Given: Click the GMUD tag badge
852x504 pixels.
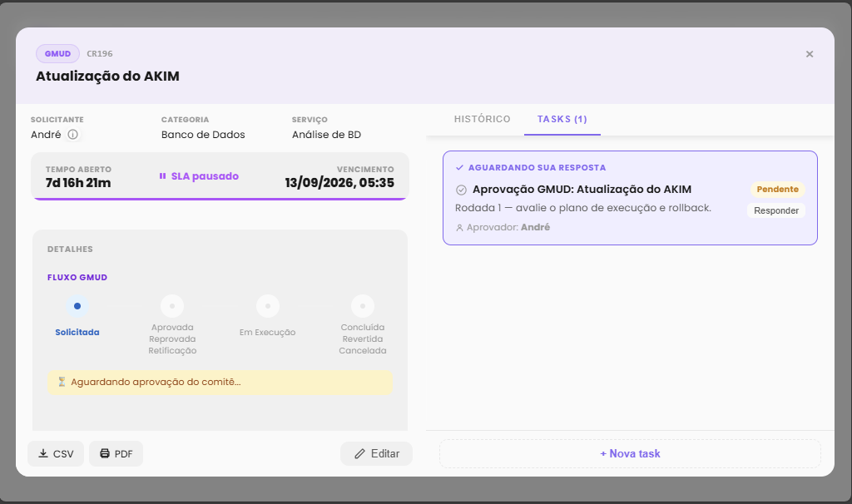Looking at the screenshot, I should point(57,54).
